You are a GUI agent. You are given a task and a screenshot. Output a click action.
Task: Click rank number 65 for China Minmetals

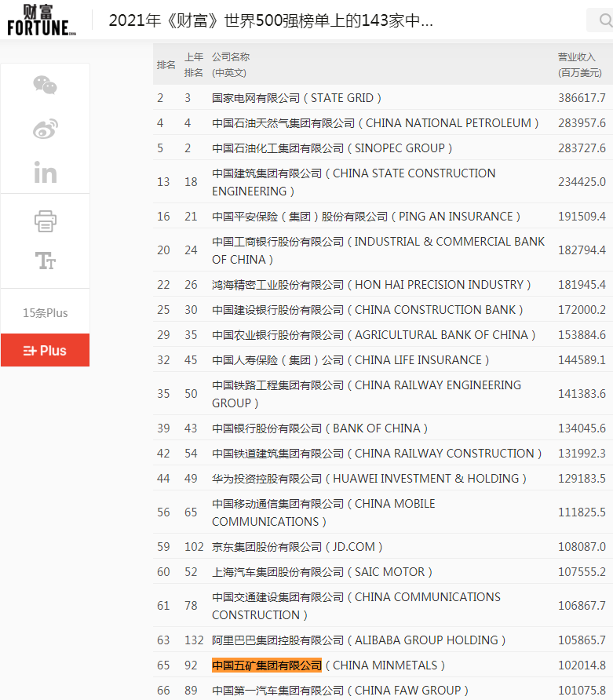pos(163,665)
